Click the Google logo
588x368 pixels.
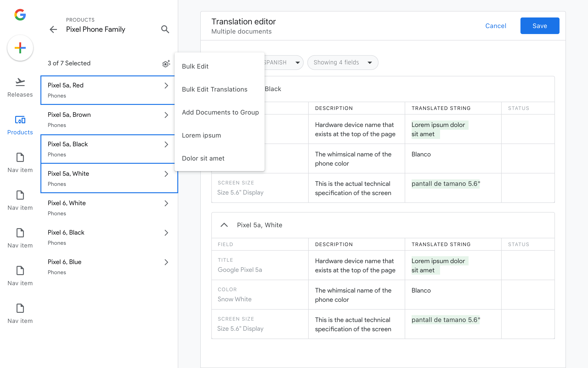20,15
